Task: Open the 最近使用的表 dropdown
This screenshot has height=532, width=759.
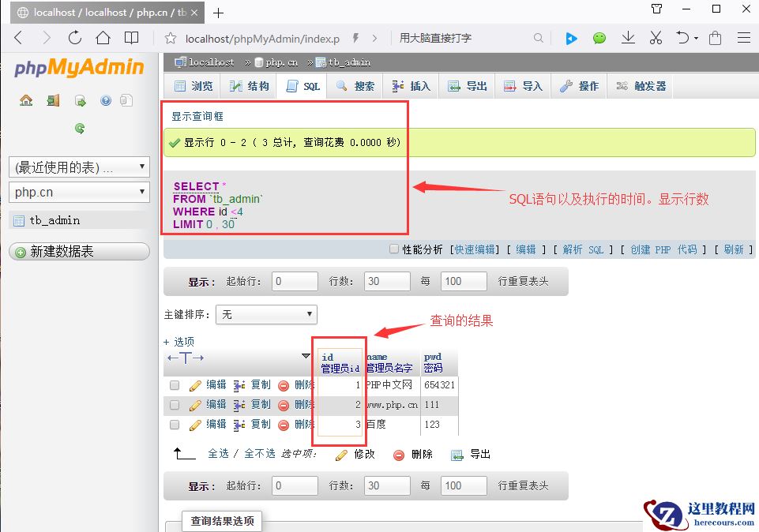Action: 80,167
